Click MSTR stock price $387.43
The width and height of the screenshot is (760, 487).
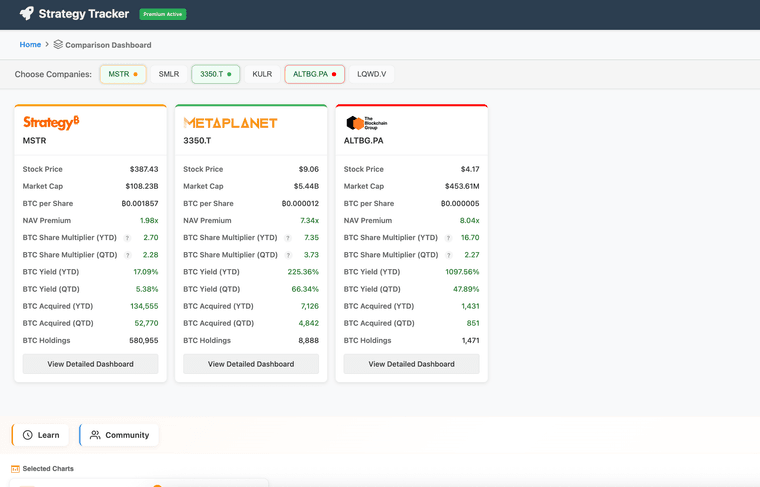(144, 169)
